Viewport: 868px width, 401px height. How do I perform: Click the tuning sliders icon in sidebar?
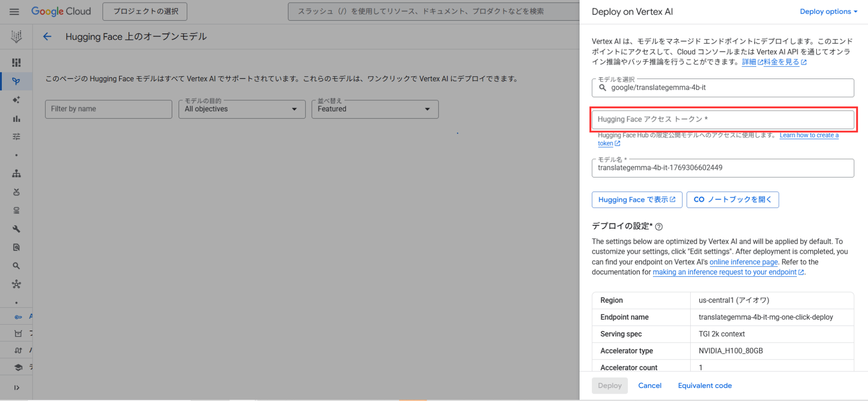click(16, 137)
